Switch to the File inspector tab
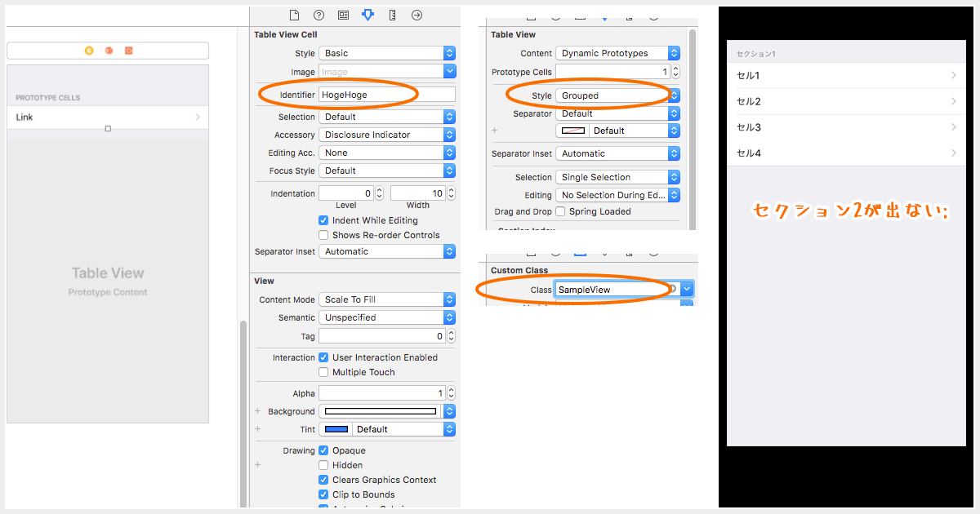Viewport: 980px width, 514px height. point(294,15)
